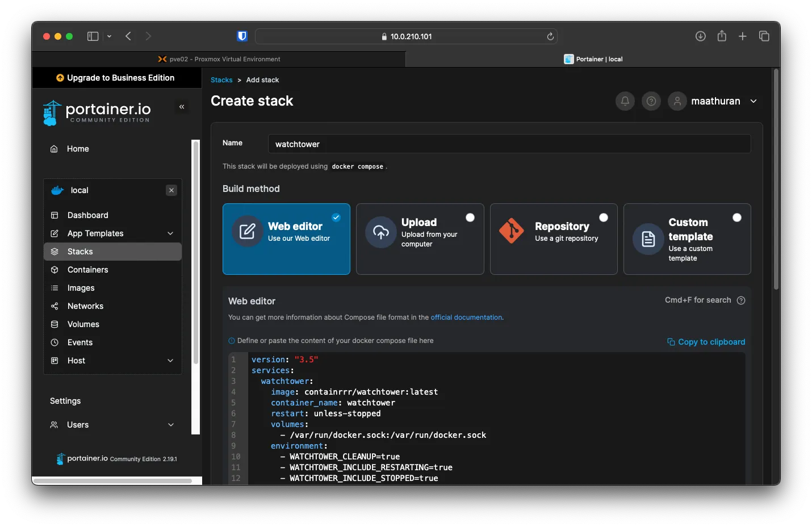Image resolution: width=812 pixels, height=527 pixels.
Task: Open notifications bell icon
Action: pyautogui.click(x=625, y=101)
